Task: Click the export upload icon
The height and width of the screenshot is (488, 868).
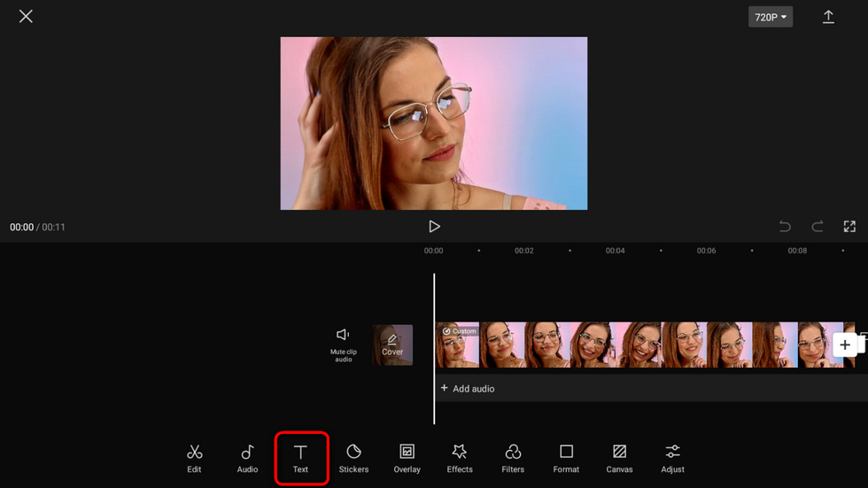Action: [x=828, y=17]
